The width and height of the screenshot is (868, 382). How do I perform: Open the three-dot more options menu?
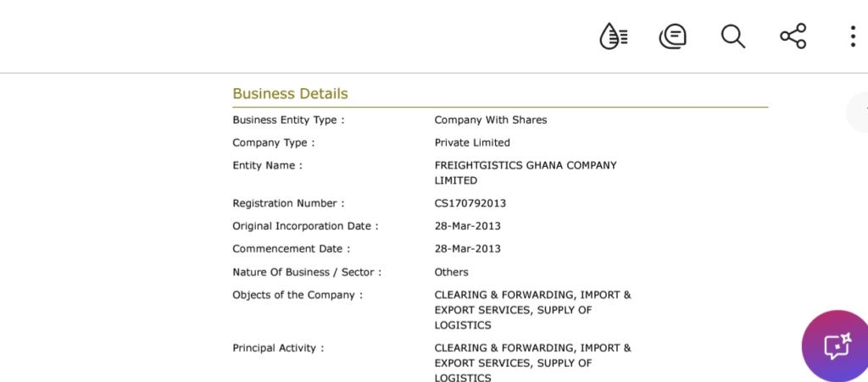(x=852, y=36)
